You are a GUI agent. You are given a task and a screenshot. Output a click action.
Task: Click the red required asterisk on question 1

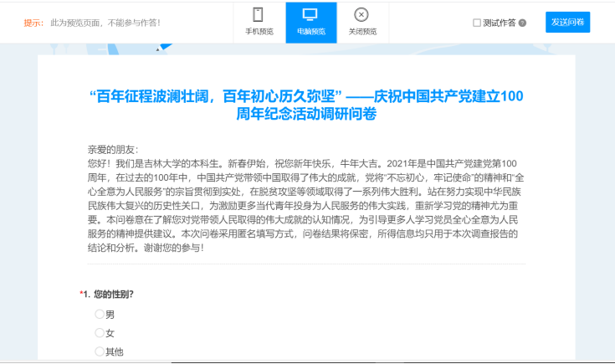pos(81,294)
